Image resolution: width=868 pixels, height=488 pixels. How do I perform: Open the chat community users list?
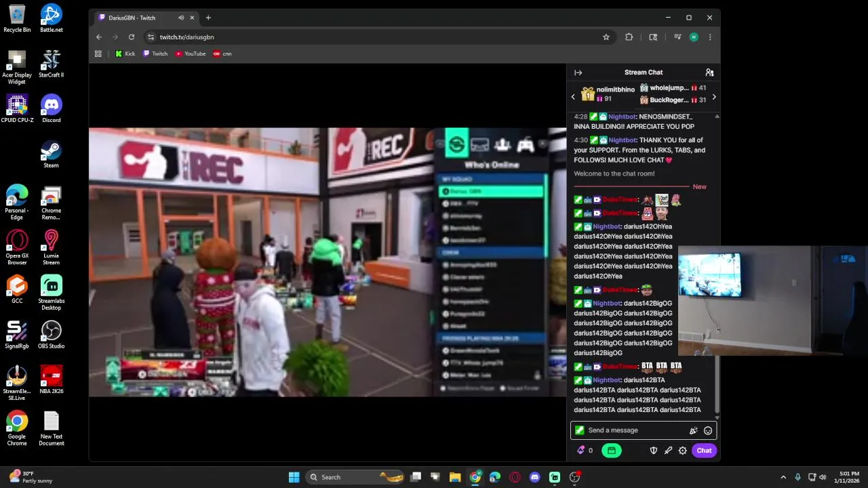tap(709, 73)
